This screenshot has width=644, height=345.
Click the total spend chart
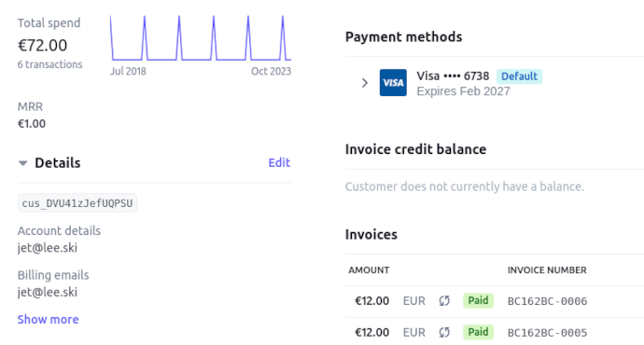tap(201, 38)
